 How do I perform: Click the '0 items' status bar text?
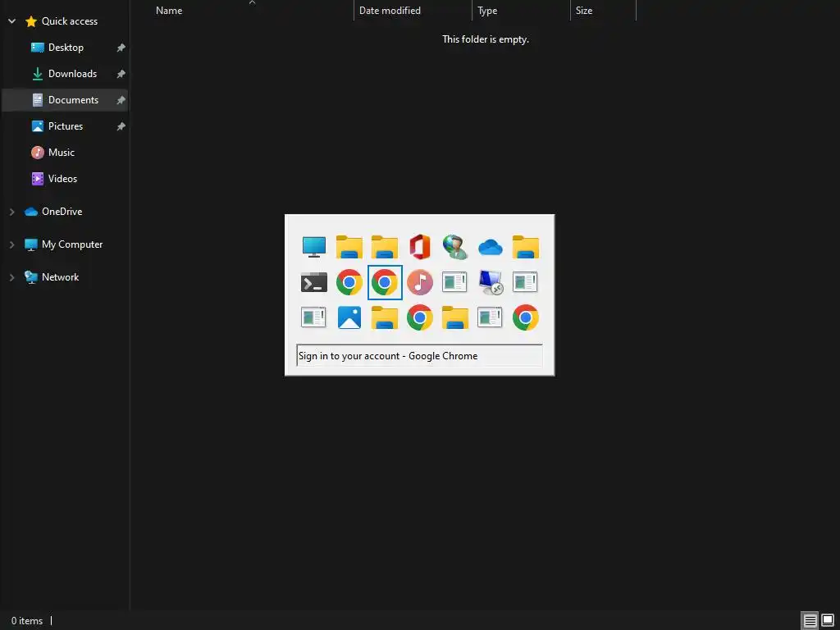click(27, 621)
